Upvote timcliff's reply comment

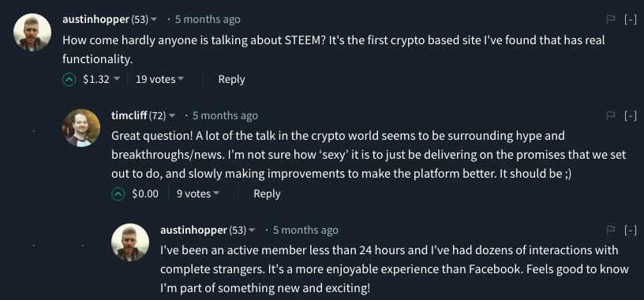tap(118, 194)
